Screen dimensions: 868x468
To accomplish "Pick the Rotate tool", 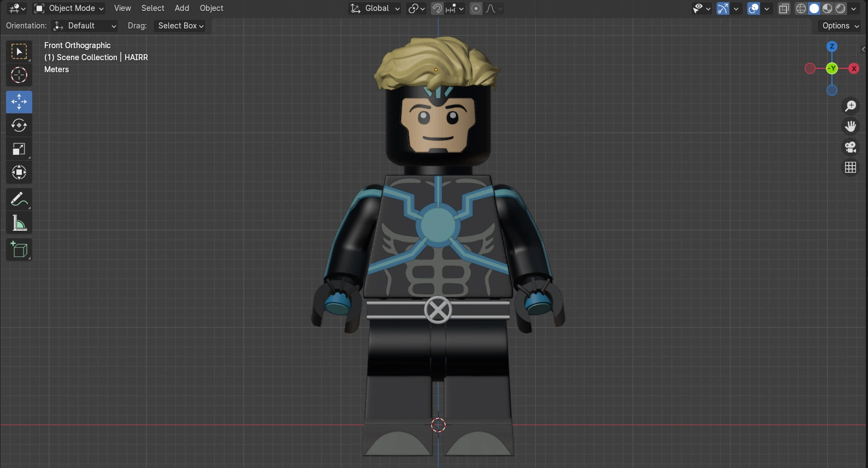I will point(19,125).
